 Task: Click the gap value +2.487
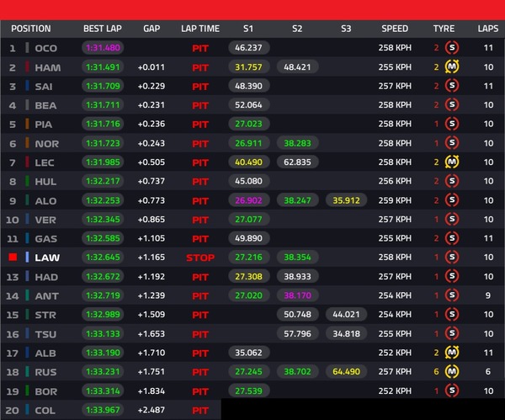pyautogui.click(x=151, y=410)
